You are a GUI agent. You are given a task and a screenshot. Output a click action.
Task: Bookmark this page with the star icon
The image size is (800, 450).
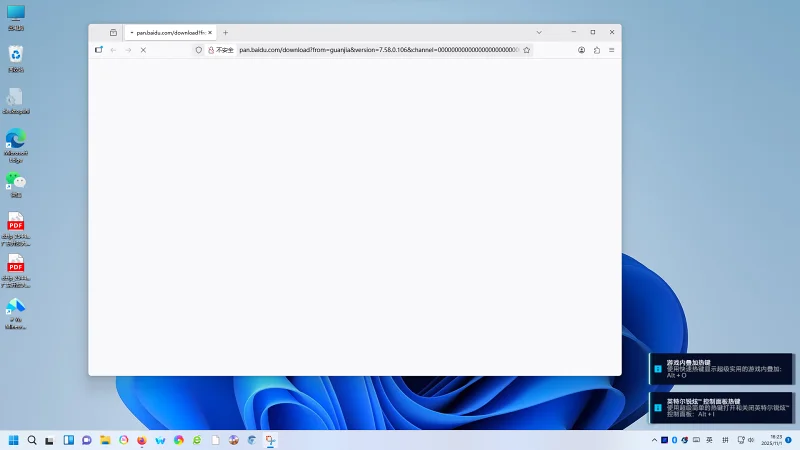point(526,50)
